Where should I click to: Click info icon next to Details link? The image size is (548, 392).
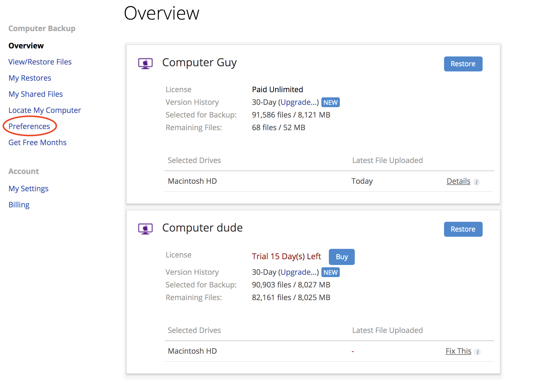click(x=477, y=182)
